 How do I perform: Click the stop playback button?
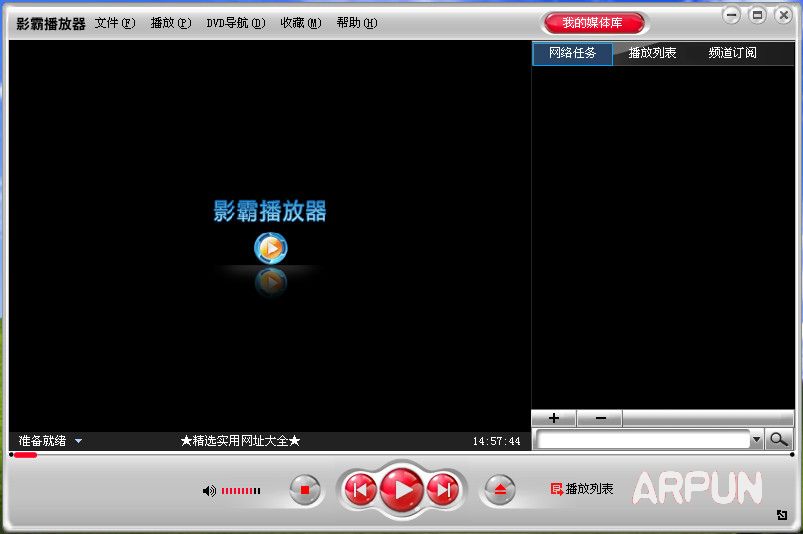305,490
